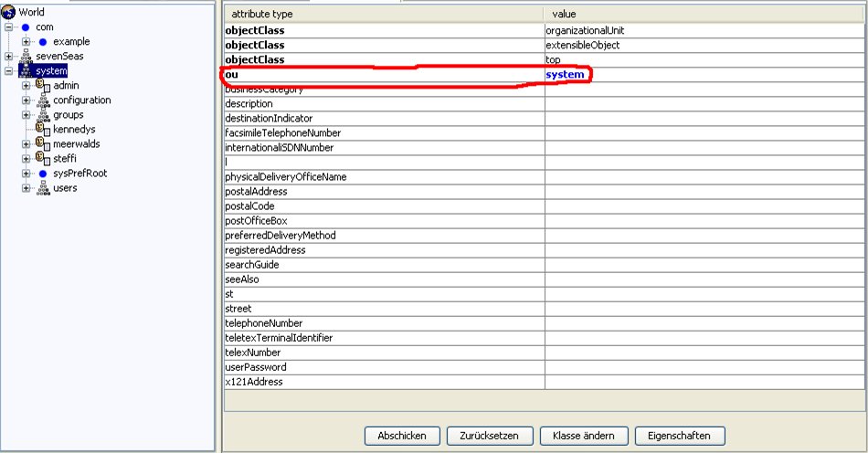
Task: Click the registeredAddress attribute row
Action: pos(545,250)
